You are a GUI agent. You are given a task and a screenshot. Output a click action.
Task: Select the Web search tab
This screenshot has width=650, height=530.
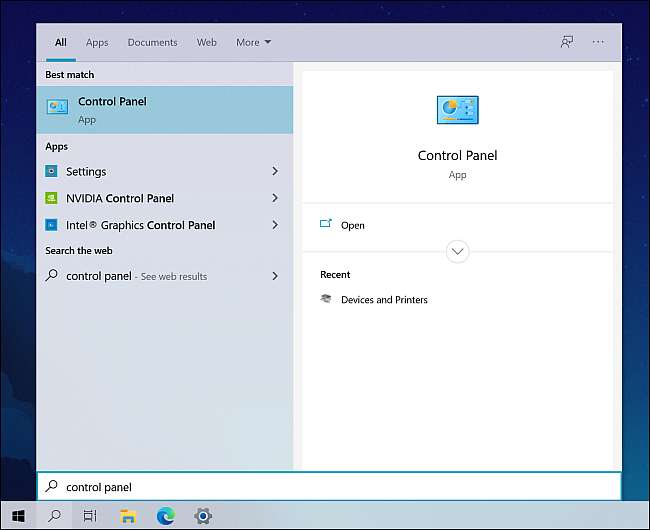[x=206, y=42]
